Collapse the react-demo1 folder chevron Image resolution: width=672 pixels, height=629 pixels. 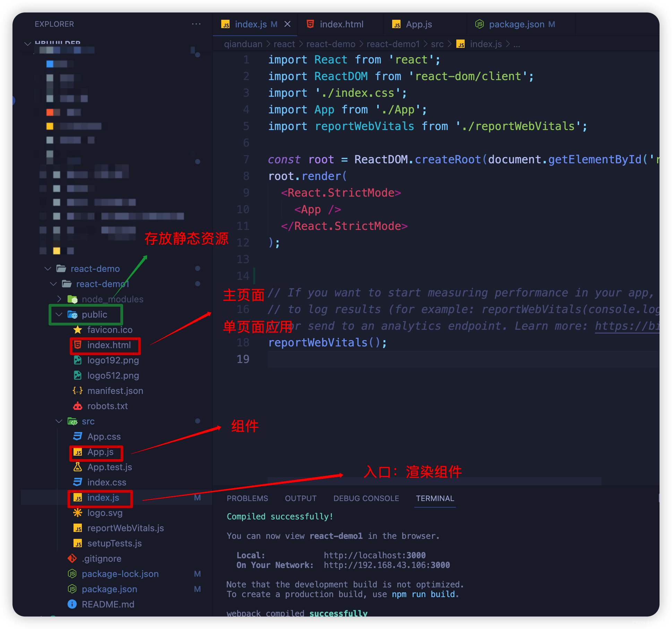[53, 284]
